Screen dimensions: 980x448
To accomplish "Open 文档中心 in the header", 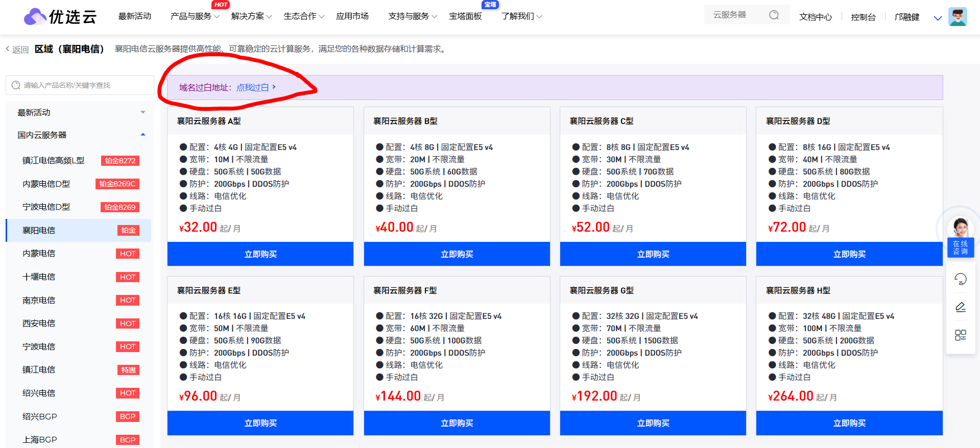I will [815, 17].
